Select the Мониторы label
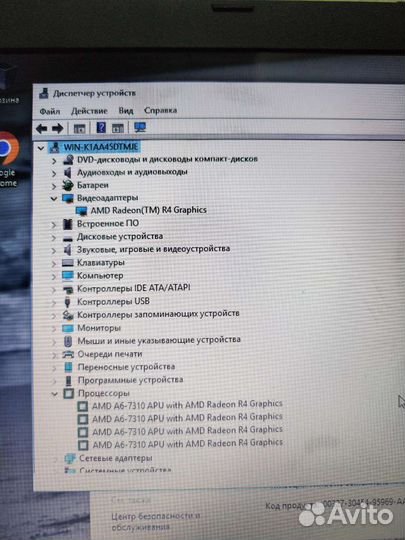The height and width of the screenshot is (540, 405). (x=99, y=328)
